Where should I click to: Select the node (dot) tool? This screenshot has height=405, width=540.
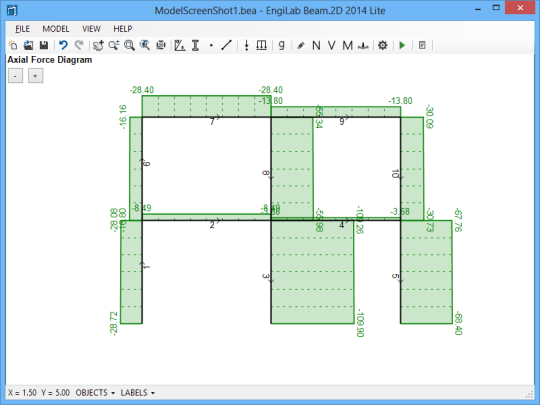[x=211, y=45]
